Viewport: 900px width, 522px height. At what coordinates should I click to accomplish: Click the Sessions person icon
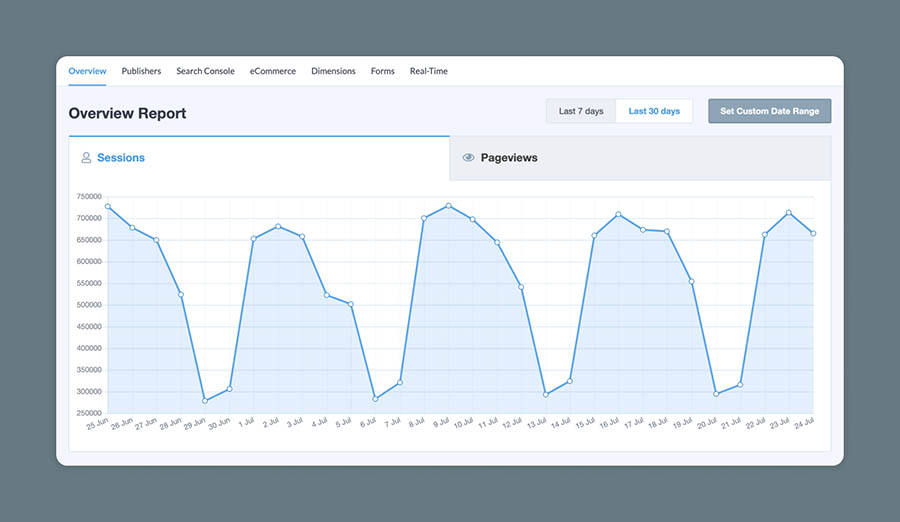pyautogui.click(x=86, y=158)
